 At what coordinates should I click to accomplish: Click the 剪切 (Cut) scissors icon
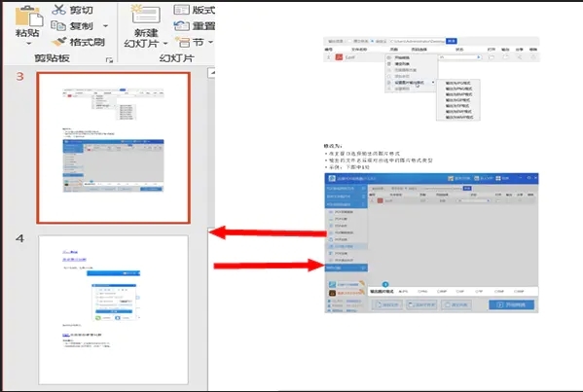click(x=58, y=10)
